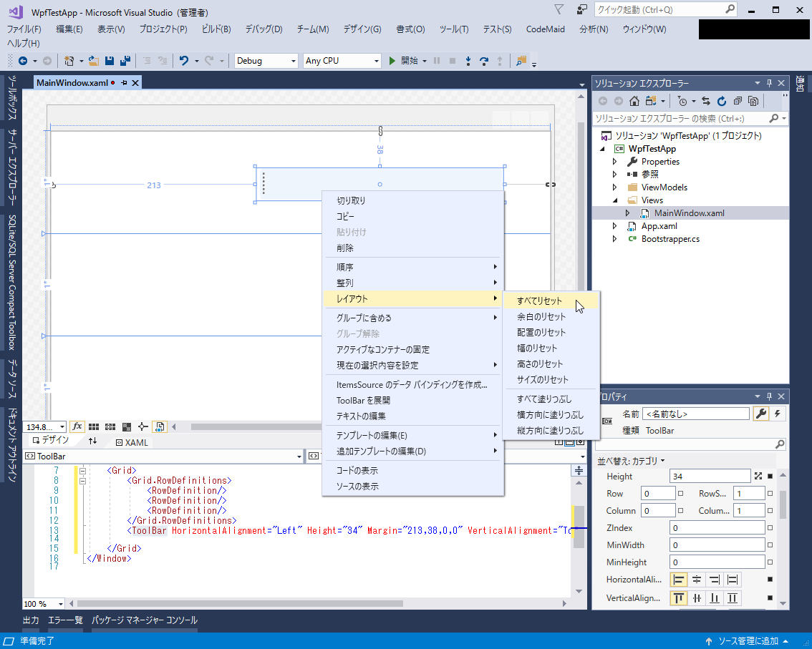Choose すべてリセット in the layout submenu
The image size is (812, 649).
click(551, 301)
